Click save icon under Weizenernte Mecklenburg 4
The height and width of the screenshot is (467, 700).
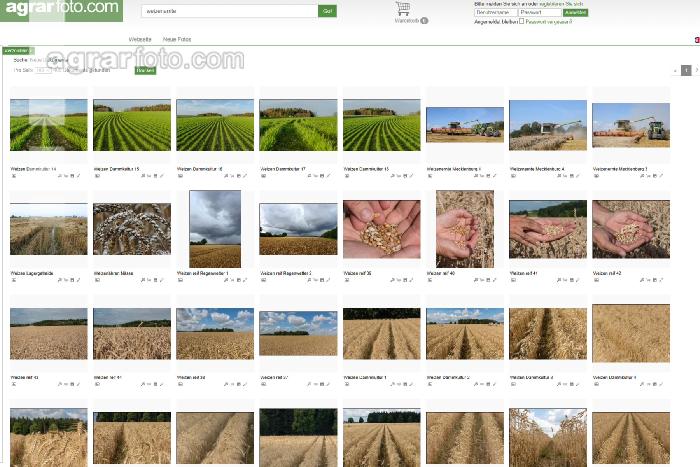pos(571,176)
